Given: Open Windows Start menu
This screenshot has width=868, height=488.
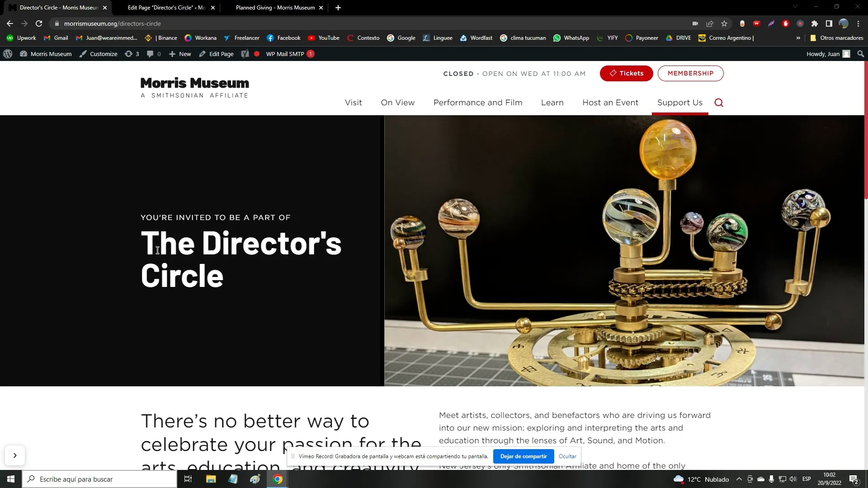Looking at the screenshot, I should click(x=11, y=479).
